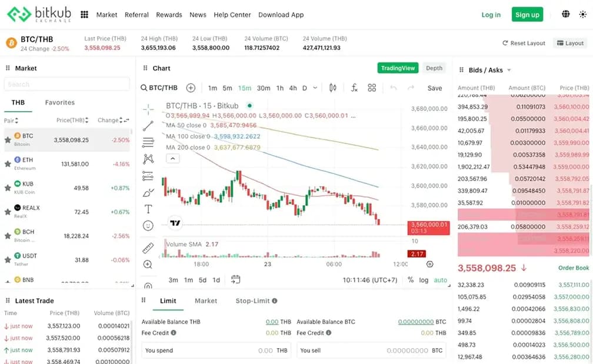Switch to the Favorites tab
Viewport: 593px width, 364px height.
click(x=60, y=102)
